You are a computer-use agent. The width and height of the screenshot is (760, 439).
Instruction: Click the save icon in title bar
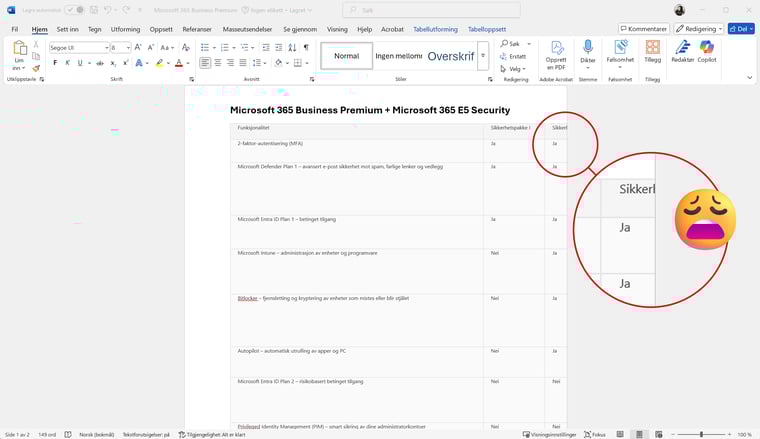coord(94,10)
